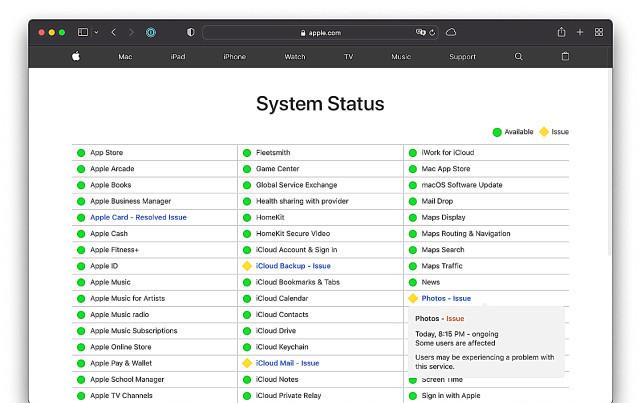The height and width of the screenshot is (403, 641).
Task: Click the green status dot for News
Action: [413, 282]
